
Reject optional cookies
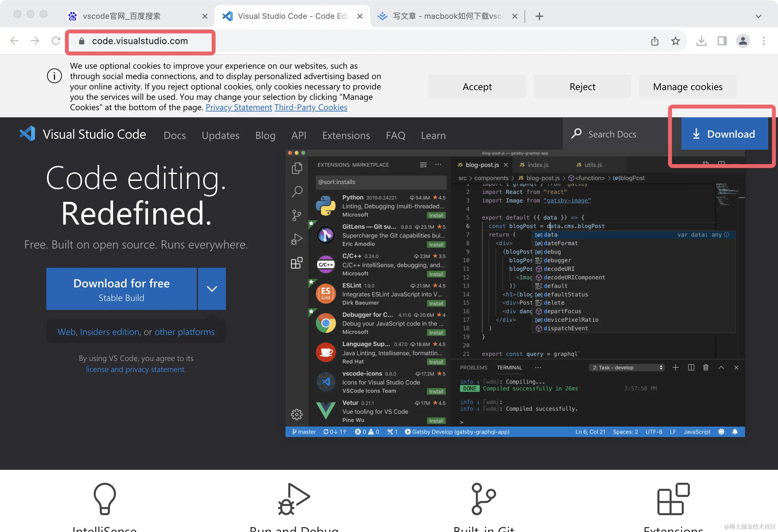tap(582, 87)
